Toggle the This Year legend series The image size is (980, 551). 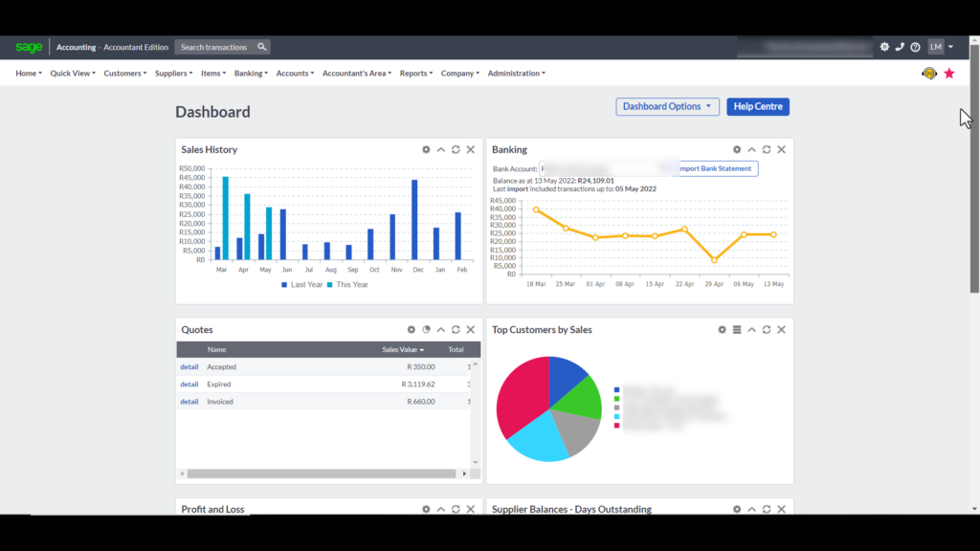point(348,285)
